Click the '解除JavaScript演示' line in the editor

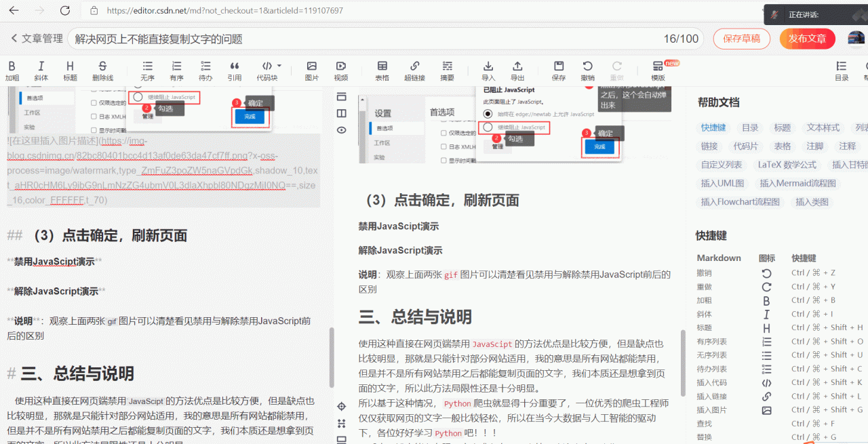click(56, 291)
